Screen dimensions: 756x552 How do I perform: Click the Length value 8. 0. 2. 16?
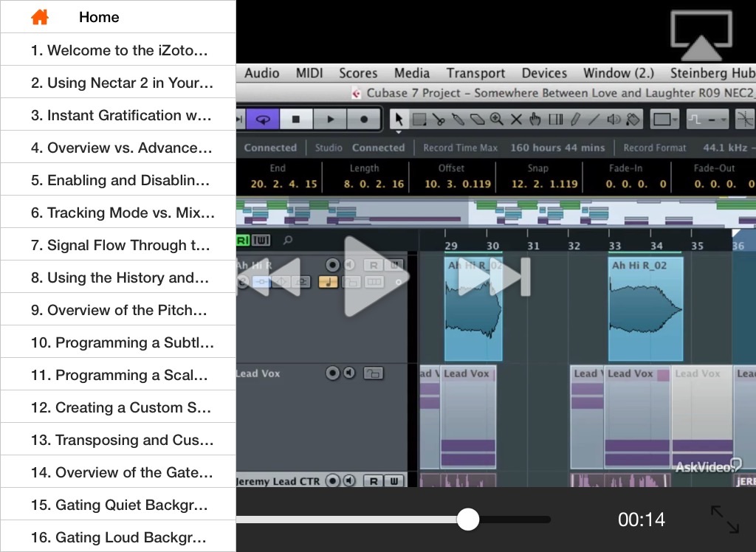(x=374, y=184)
